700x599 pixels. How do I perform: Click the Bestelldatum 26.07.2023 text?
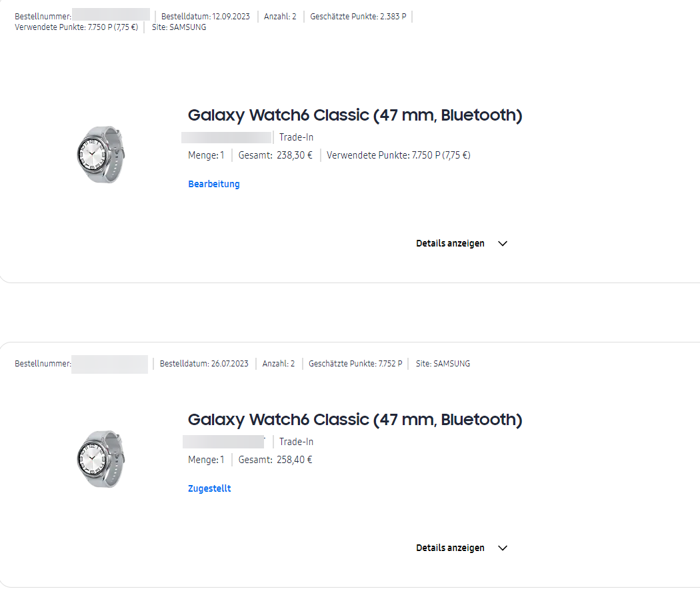point(204,364)
